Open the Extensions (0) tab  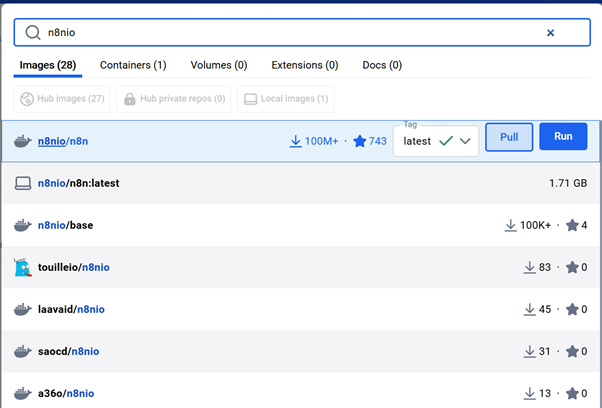[305, 65]
